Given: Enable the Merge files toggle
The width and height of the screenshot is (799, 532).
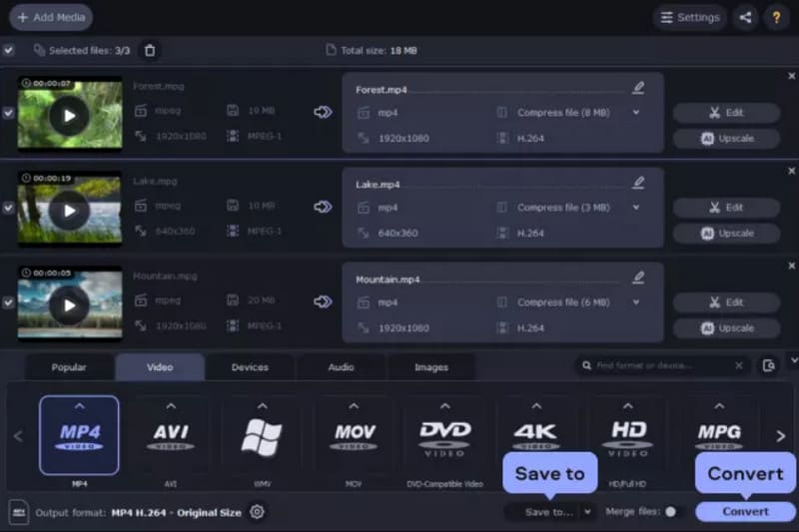Looking at the screenshot, I should (x=673, y=512).
